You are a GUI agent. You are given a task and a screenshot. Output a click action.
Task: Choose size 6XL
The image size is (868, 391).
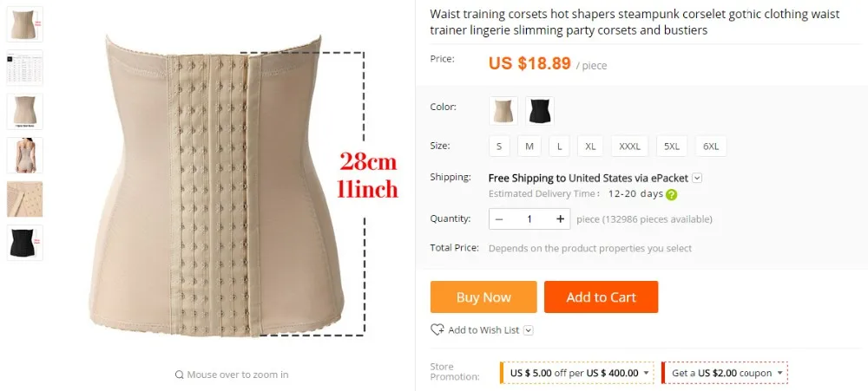711,146
